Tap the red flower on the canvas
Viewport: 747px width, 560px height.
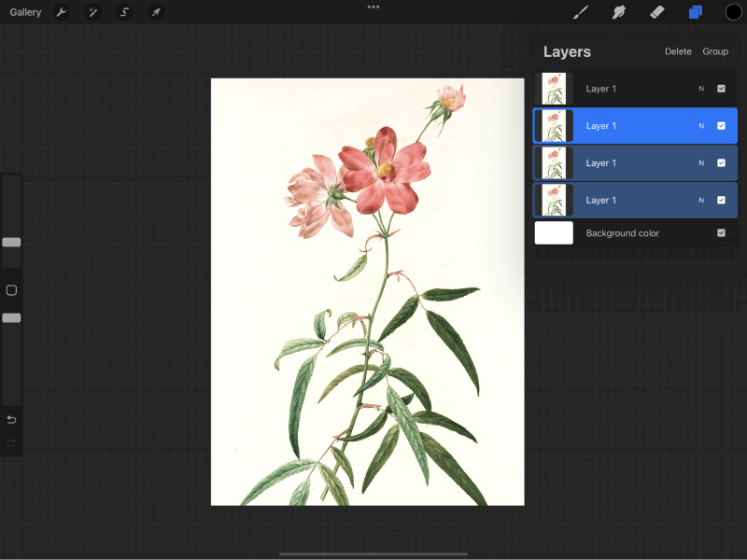pos(385,171)
